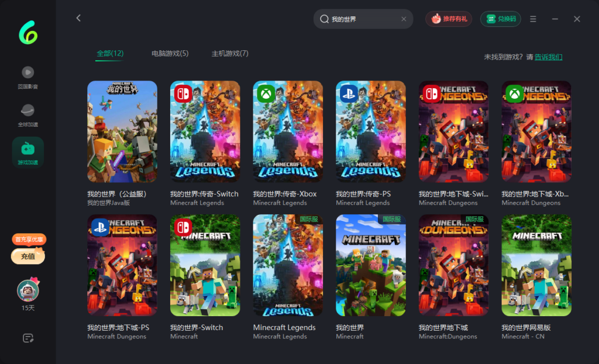This screenshot has height=364, width=599.
Task: Open the 国际服 Minecraft Legends game cover
Action: 288,265
